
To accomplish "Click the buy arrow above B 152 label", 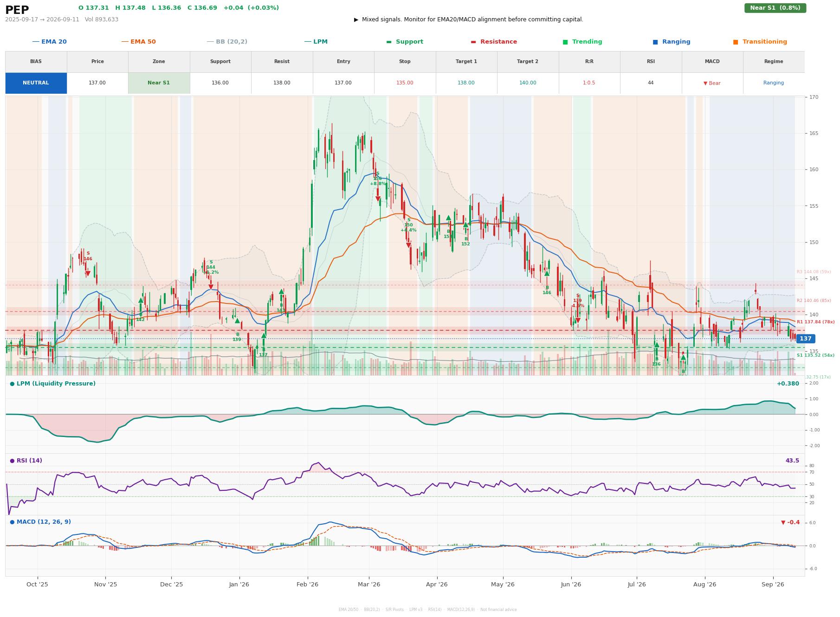I will [x=465, y=225].
